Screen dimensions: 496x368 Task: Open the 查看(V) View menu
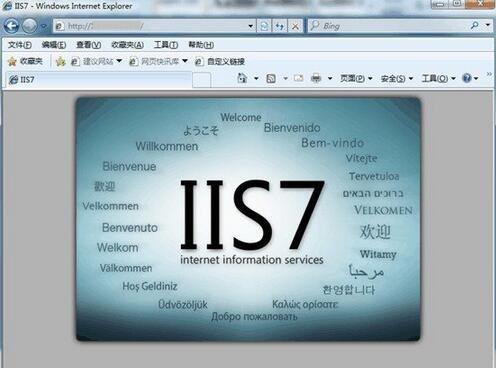coord(89,45)
